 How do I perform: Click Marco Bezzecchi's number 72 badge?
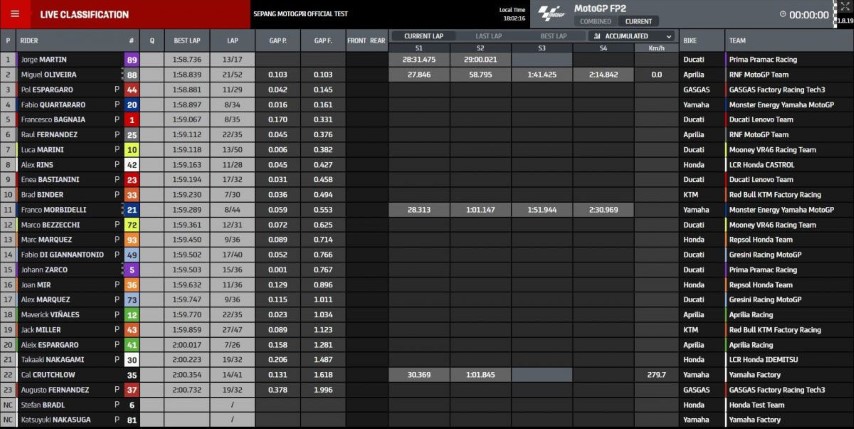[x=131, y=224]
